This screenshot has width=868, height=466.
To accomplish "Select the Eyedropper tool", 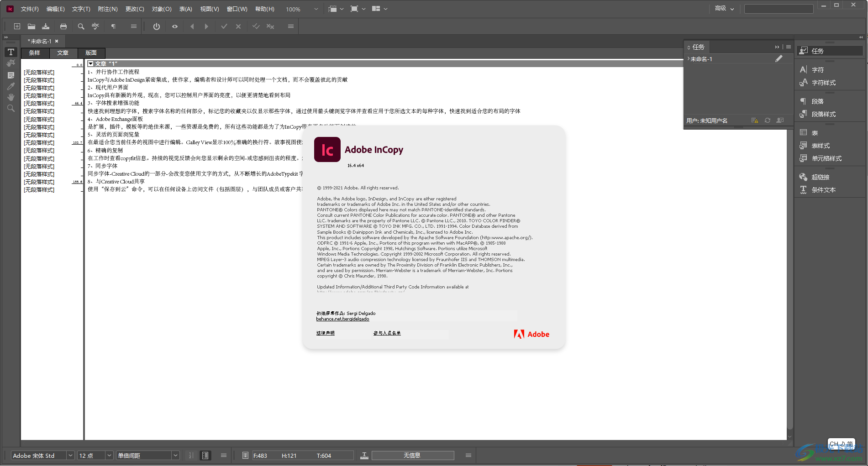I will [11, 86].
